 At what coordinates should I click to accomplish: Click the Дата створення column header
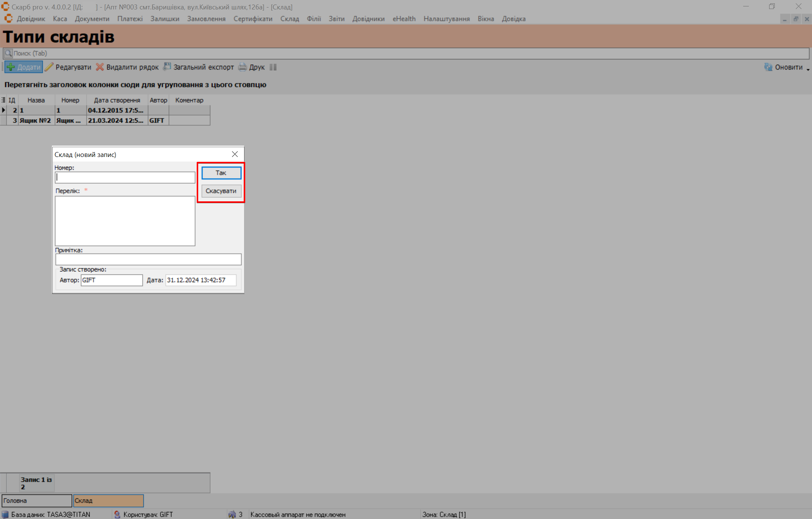pos(117,100)
